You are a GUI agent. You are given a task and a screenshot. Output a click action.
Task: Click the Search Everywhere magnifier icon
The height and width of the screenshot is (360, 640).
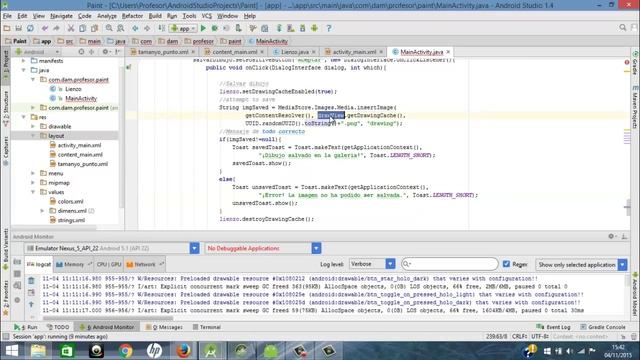tap(622, 28)
